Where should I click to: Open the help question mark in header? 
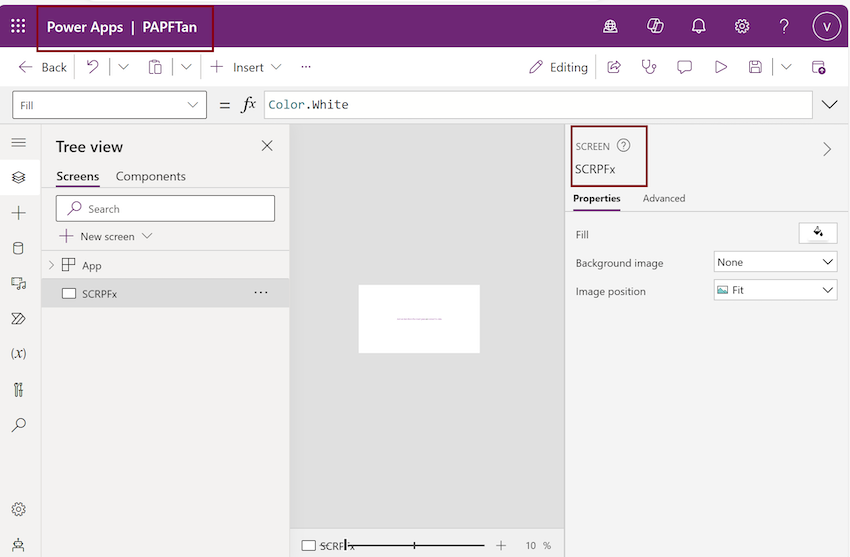pyautogui.click(x=784, y=26)
